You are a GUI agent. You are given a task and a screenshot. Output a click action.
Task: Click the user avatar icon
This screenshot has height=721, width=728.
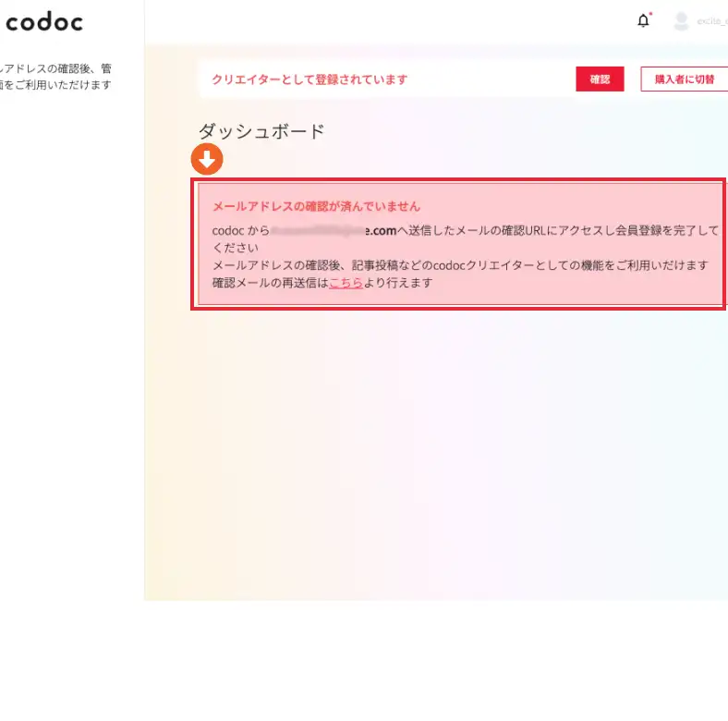point(682,21)
